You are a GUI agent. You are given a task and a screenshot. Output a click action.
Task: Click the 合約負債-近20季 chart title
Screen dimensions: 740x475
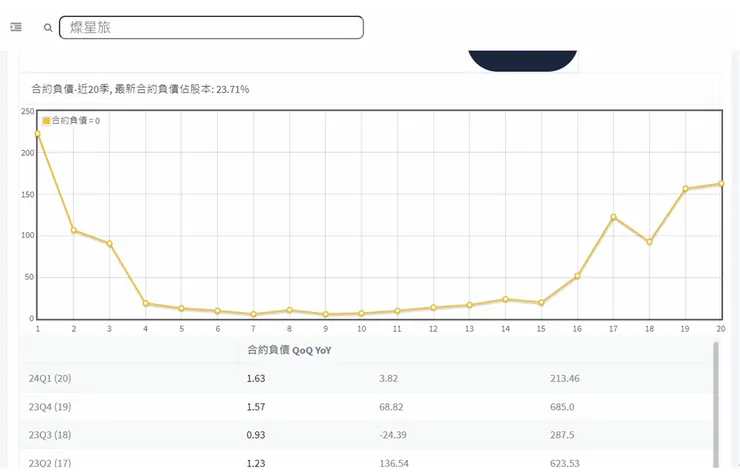[x=140, y=90]
